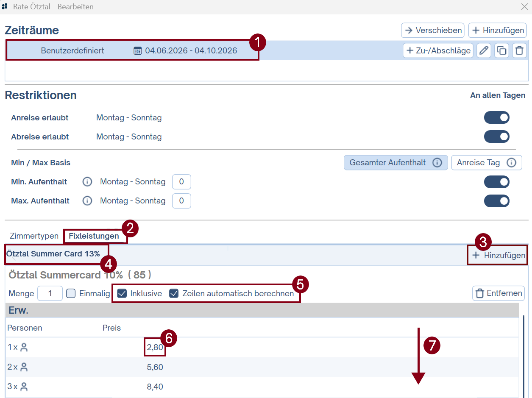Click the Verschieben button
This screenshot has height=398, width=532.
point(433,31)
